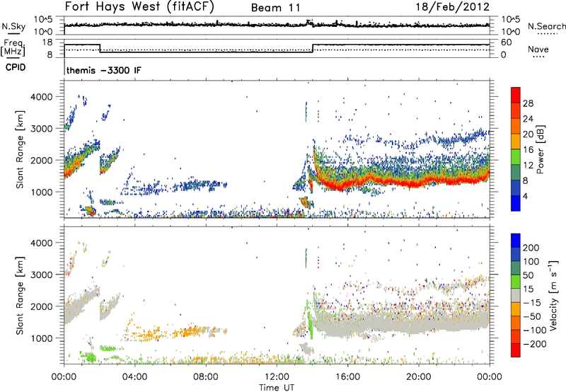This screenshot has width=566, height=392.
Task: Click the date '18/Feb/2012'
Action: (x=453, y=7)
